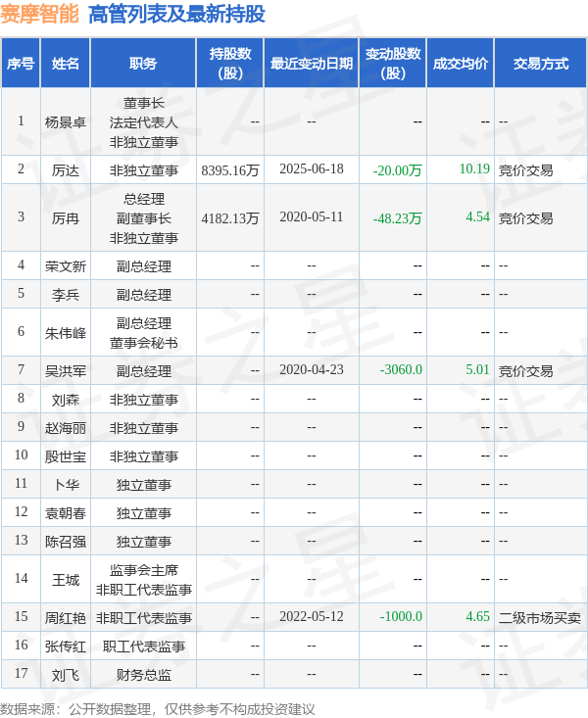Select the name 陈召强
Screen dimensions: 588x718
pos(65,542)
